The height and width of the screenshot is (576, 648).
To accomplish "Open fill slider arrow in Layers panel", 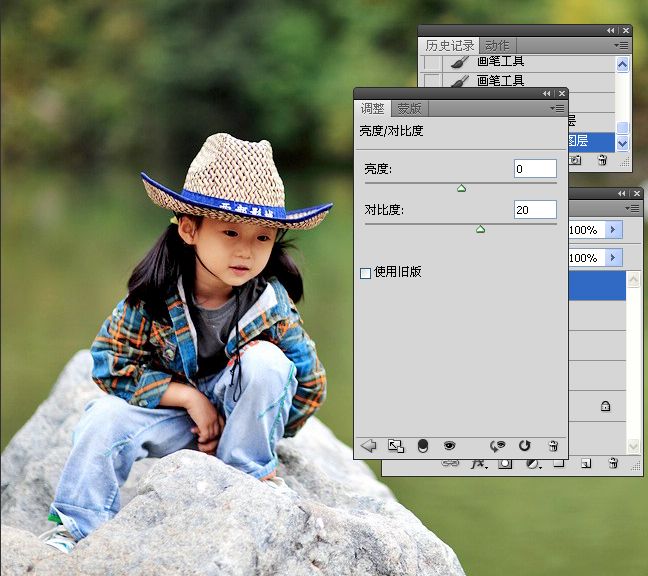I will pos(614,258).
